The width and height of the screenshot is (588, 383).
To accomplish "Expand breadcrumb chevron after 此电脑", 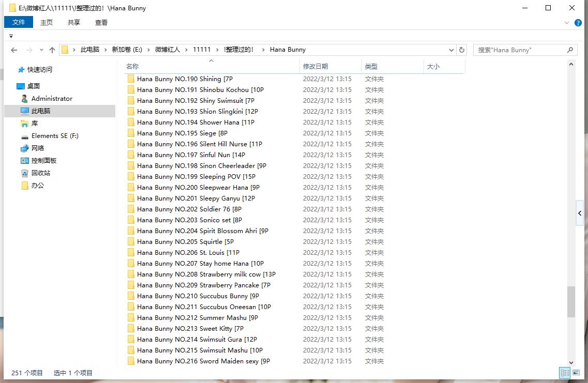I will tap(105, 50).
